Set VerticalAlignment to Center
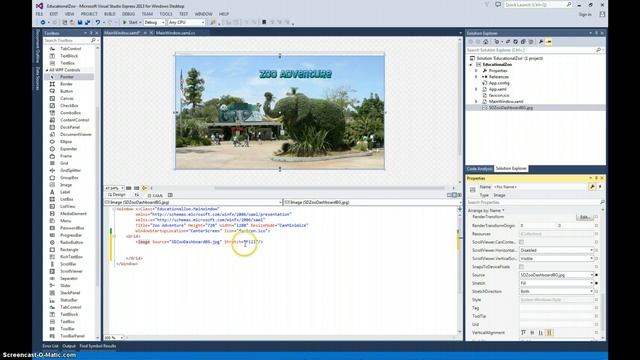 tap(532, 333)
